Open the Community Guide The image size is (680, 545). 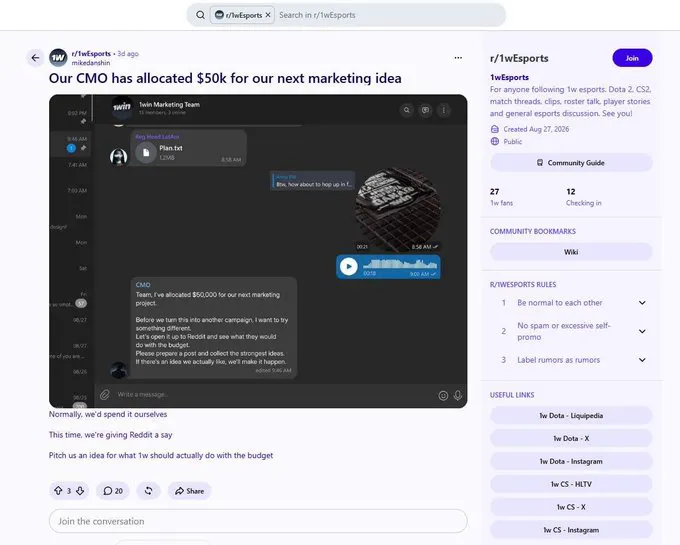(571, 163)
